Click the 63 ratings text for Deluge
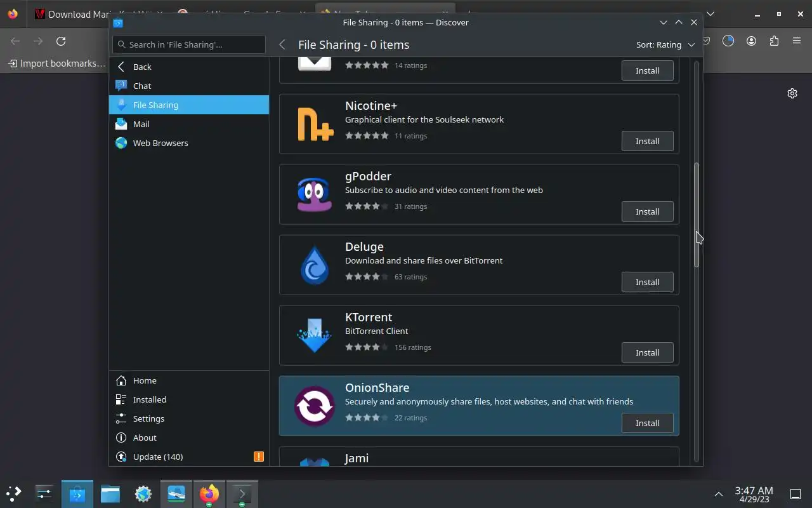 pos(410,277)
